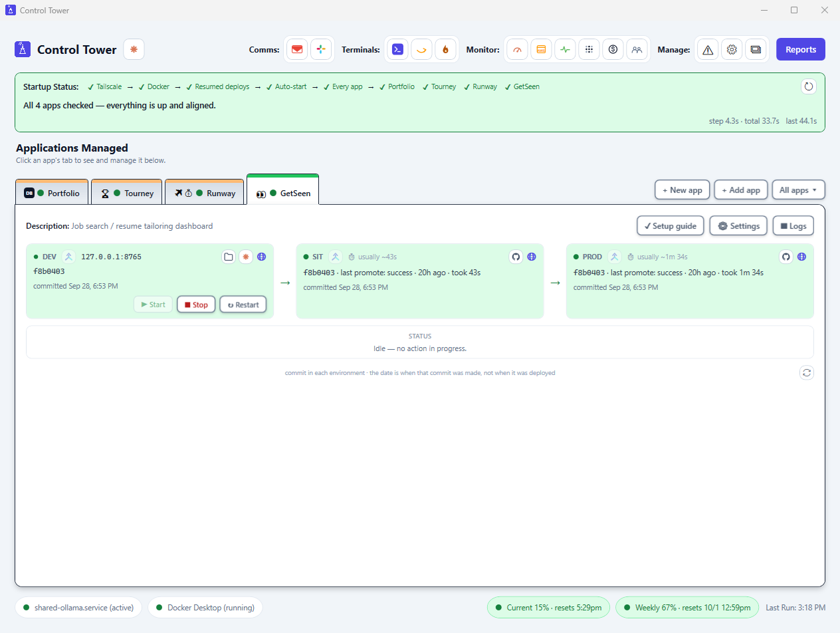Viewport: 840px width, 633px height.
Task: Open the gear icon under Manage
Action: pyautogui.click(x=732, y=49)
